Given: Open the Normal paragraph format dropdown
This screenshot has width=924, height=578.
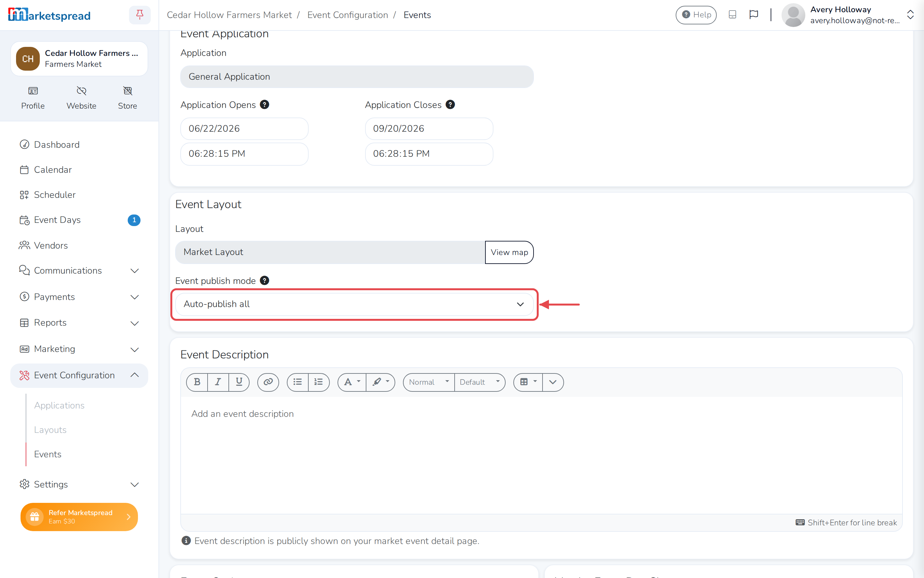Looking at the screenshot, I should 429,382.
